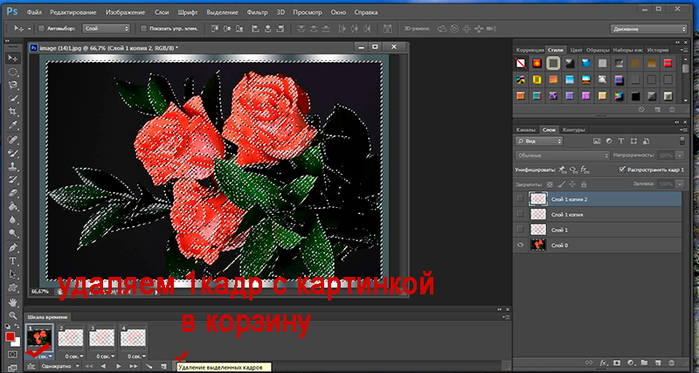Select frame 4 thumbnail in timeline
The image size is (699, 373).
coord(133,338)
